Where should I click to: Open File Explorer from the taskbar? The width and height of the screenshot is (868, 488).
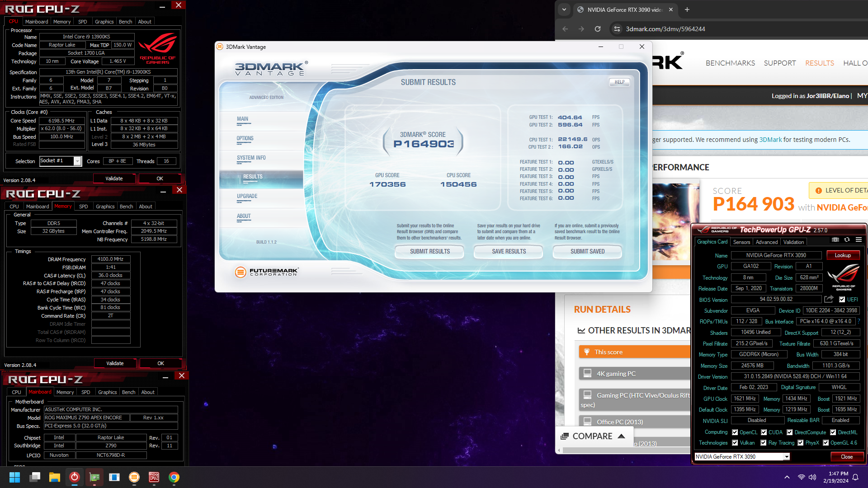(55, 477)
